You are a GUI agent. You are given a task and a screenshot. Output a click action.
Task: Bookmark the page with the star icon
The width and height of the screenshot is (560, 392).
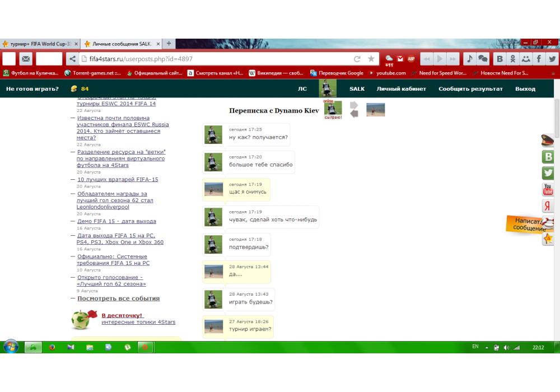[x=371, y=59]
